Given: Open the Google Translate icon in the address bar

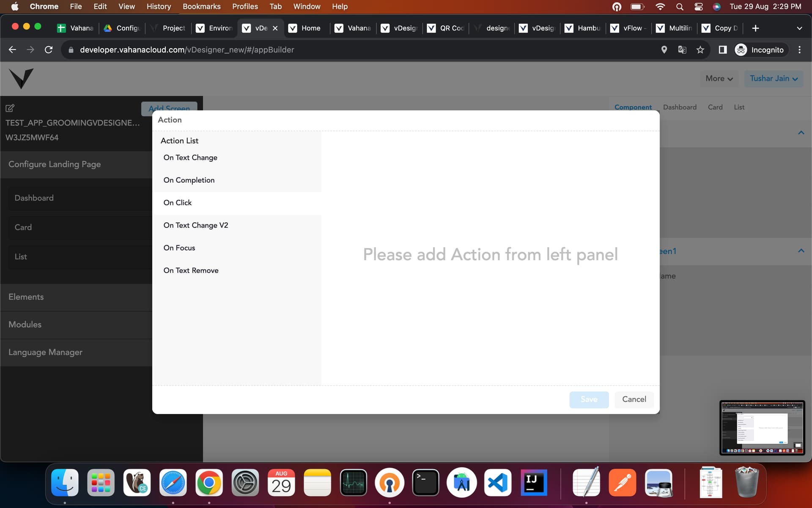Looking at the screenshot, I should [682, 50].
